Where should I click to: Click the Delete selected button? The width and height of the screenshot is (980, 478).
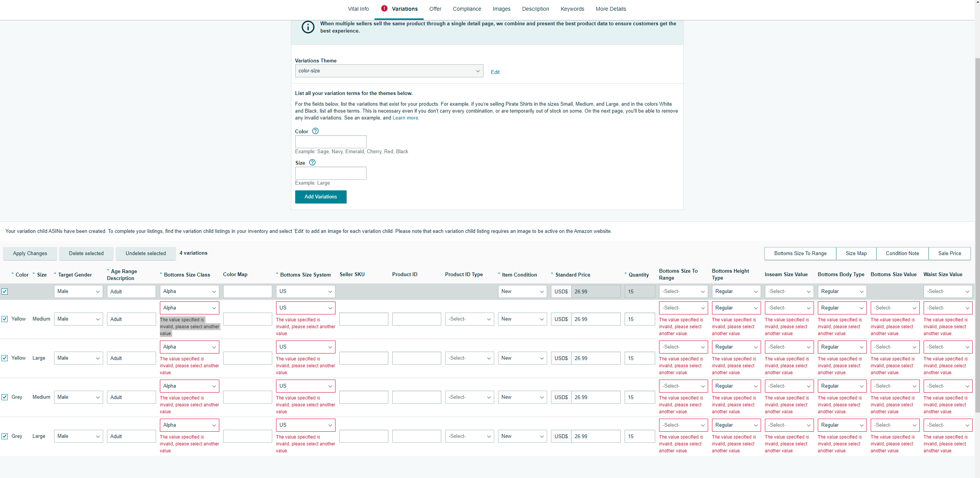[x=86, y=254]
